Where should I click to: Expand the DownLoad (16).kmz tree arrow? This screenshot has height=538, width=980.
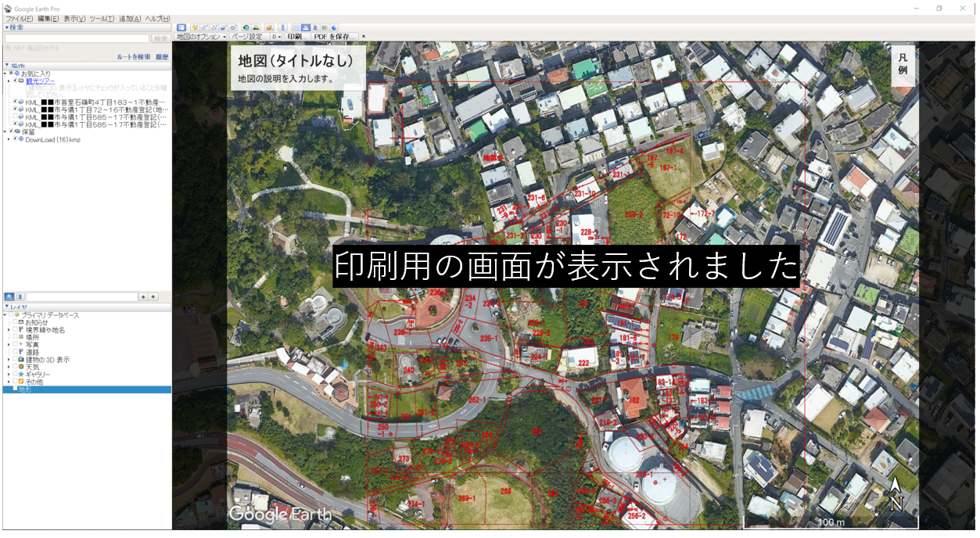point(9,139)
